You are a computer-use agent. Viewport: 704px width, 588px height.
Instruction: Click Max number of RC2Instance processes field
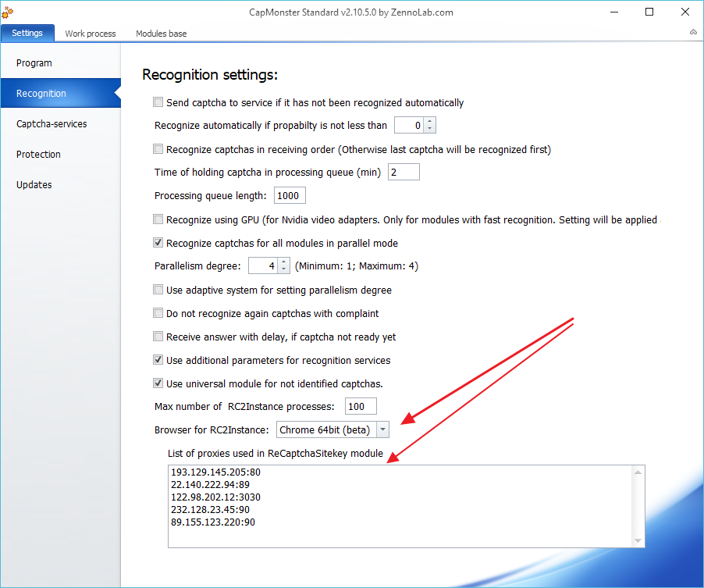point(361,406)
